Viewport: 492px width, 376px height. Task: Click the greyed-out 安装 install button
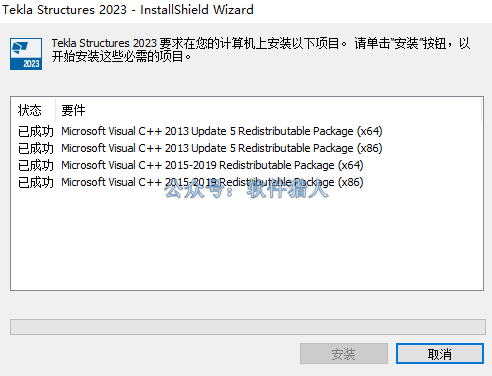click(x=344, y=354)
